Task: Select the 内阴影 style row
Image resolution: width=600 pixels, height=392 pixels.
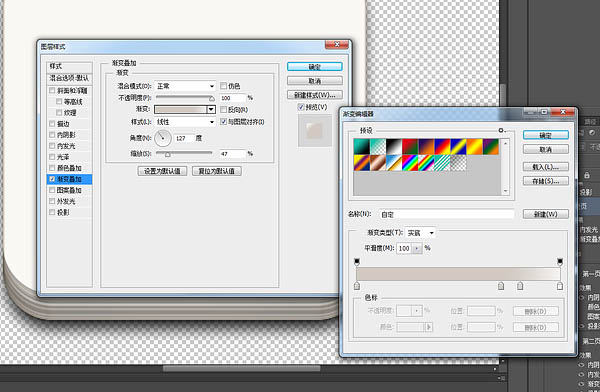Action: coord(69,135)
